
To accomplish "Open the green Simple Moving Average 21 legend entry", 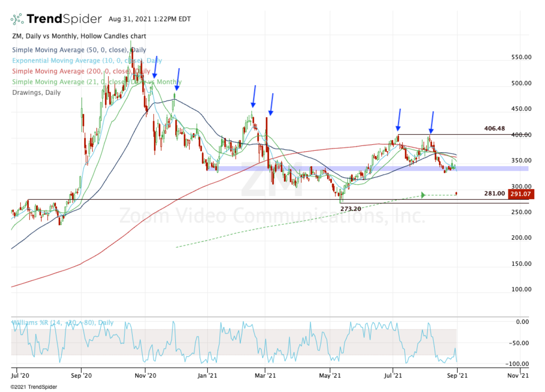I will [x=96, y=82].
